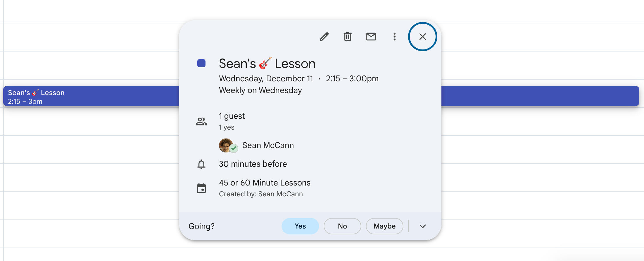Click the pencil edit event icon
Viewport: 644px width, 261px height.
point(324,37)
